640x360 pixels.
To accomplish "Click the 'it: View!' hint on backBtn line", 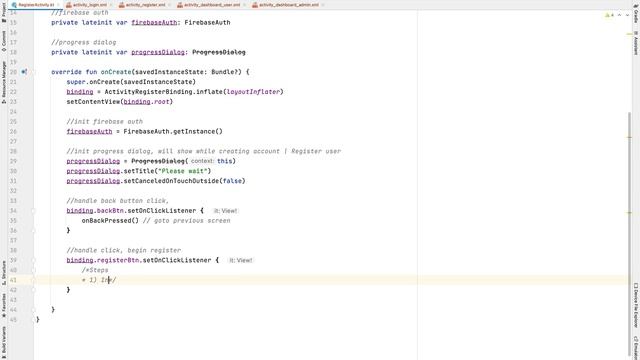I will tap(225, 211).
